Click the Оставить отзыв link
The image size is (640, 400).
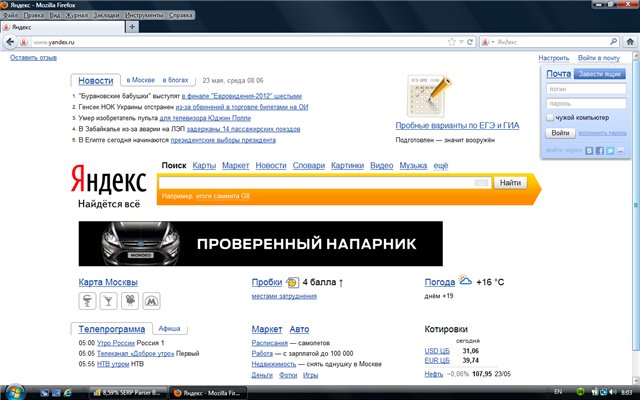(33, 58)
